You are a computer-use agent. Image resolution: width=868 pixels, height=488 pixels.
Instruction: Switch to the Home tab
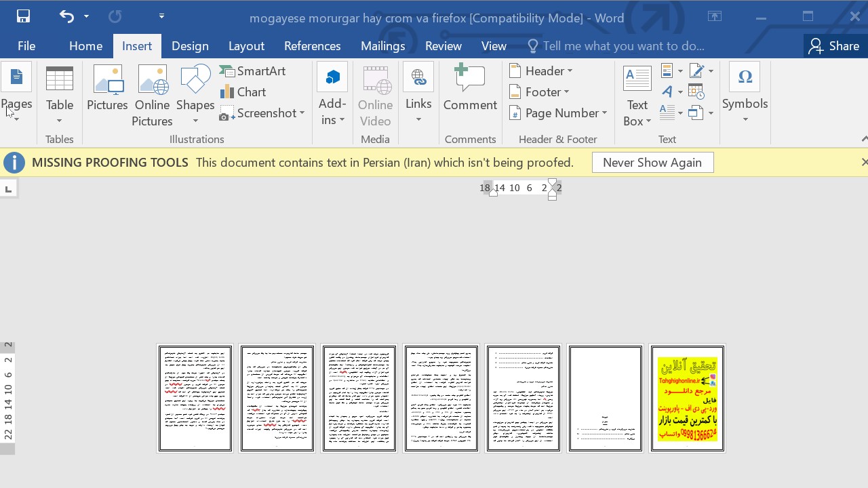point(85,46)
